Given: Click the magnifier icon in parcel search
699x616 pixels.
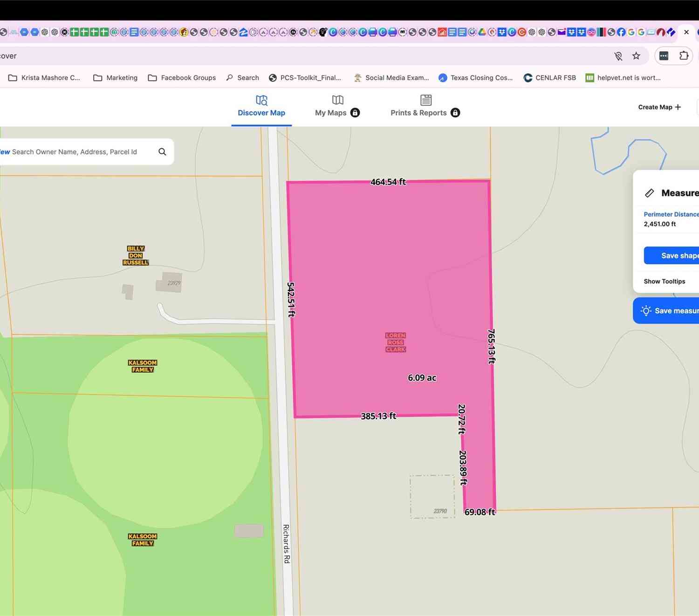Looking at the screenshot, I should 162,152.
